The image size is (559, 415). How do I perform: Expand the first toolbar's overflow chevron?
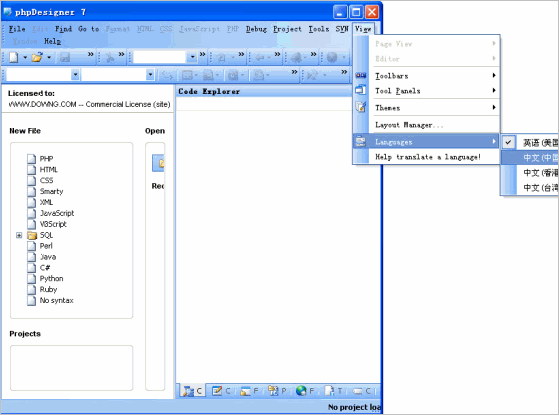tap(91, 54)
